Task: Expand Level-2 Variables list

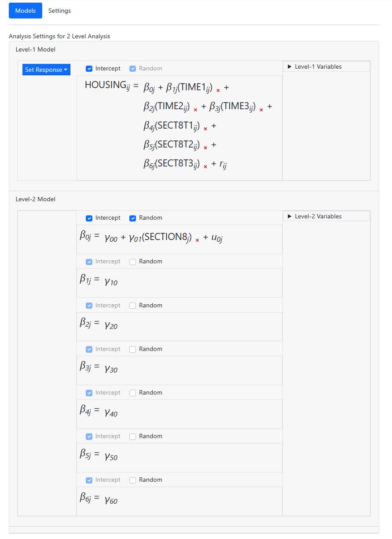Action: 314,217
